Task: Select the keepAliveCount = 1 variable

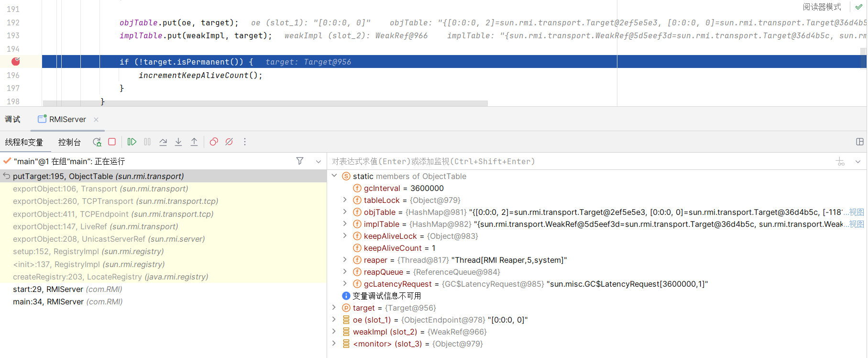Action: pyautogui.click(x=400, y=248)
